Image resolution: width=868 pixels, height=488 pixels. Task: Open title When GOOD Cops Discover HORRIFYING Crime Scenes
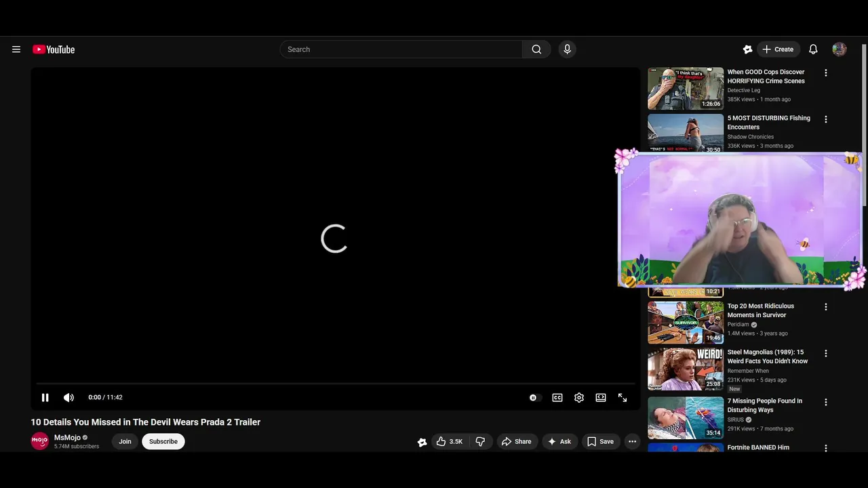click(766, 77)
